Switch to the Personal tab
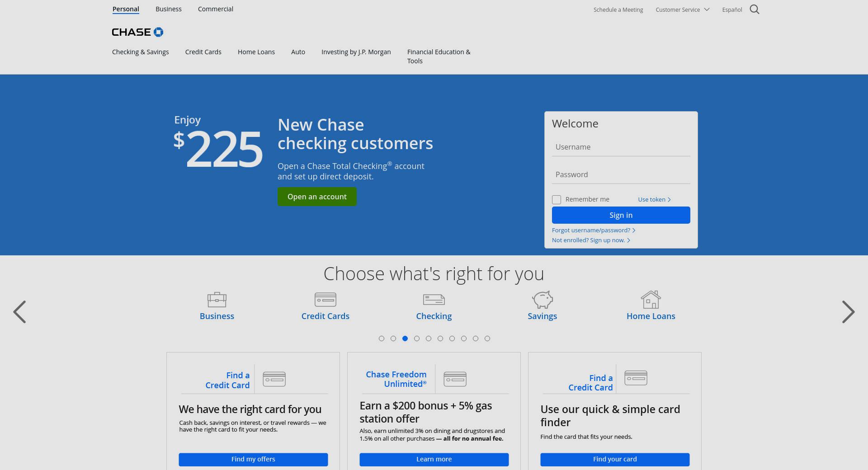Screen dimensions: 868x470 tap(126, 9)
